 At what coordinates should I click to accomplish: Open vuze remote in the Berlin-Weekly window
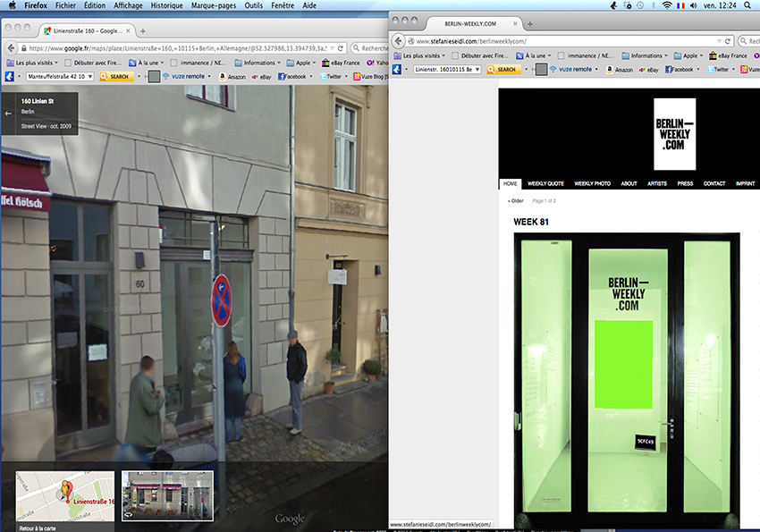[571, 69]
